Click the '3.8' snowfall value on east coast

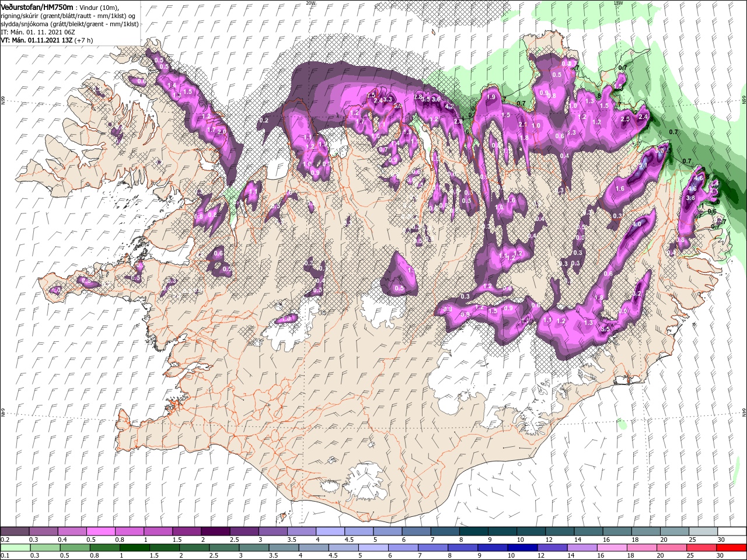(x=690, y=198)
